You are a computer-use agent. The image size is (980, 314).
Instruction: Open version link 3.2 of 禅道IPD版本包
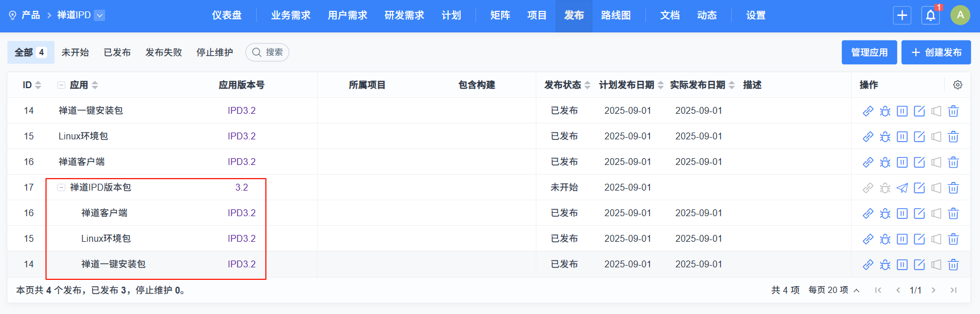tap(241, 187)
